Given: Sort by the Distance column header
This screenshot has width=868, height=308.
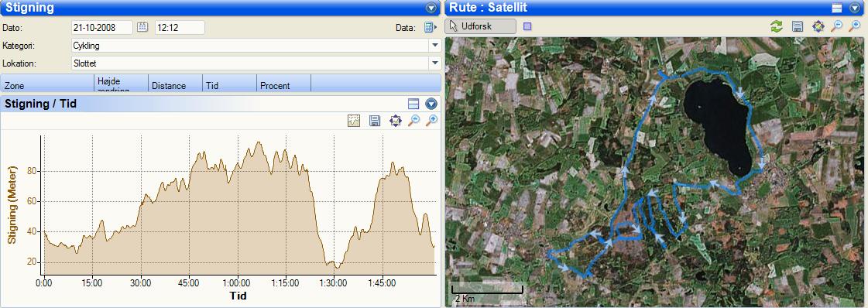Looking at the screenshot, I should [x=176, y=84].
